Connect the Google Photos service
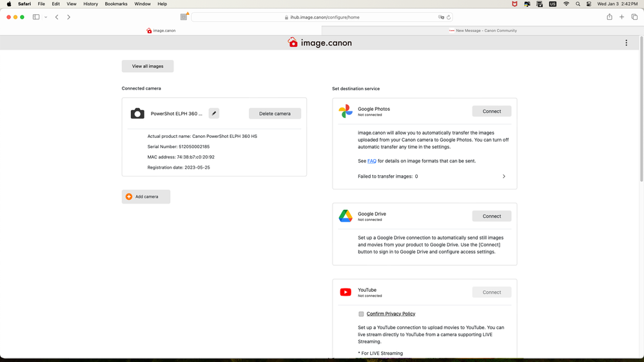This screenshot has height=362, width=644. [491, 111]
